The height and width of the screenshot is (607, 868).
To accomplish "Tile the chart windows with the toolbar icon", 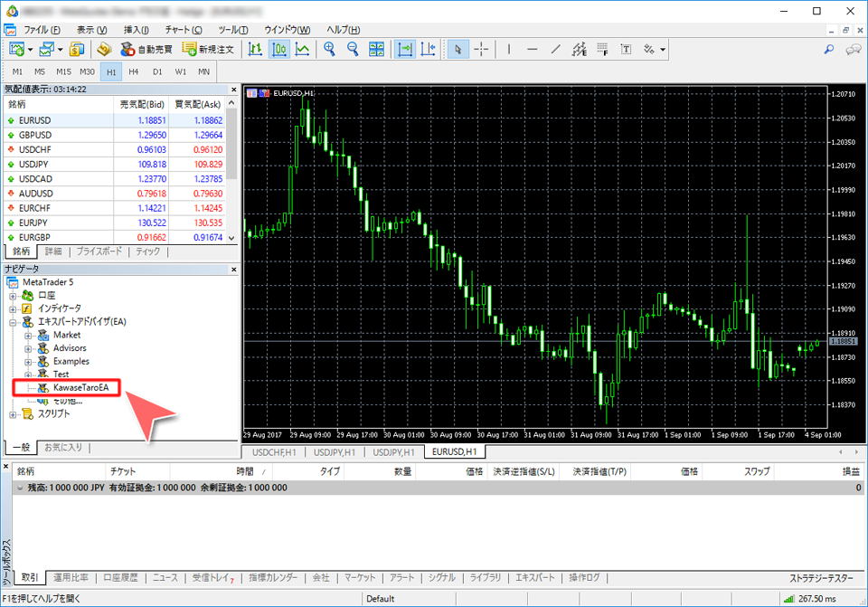I will tap(377, 50).
